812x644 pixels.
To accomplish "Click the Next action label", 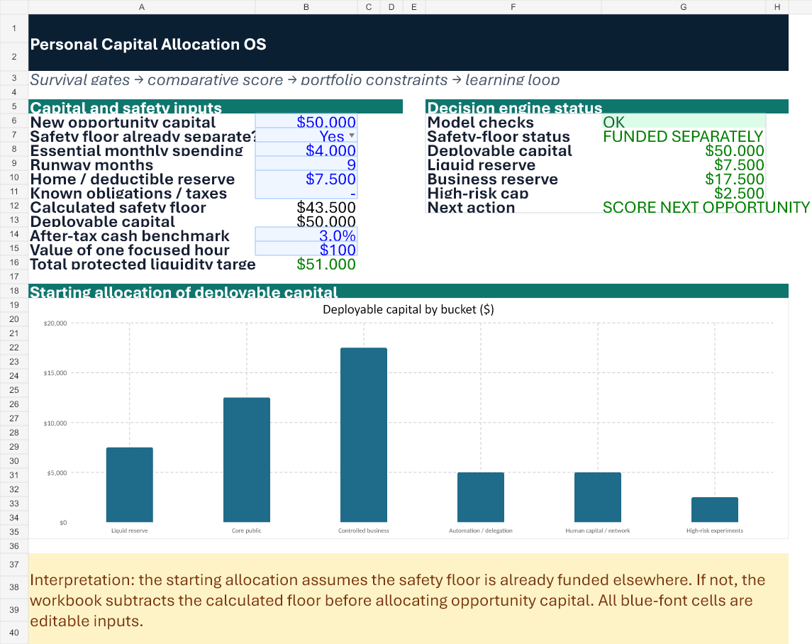I will point(471,207).
